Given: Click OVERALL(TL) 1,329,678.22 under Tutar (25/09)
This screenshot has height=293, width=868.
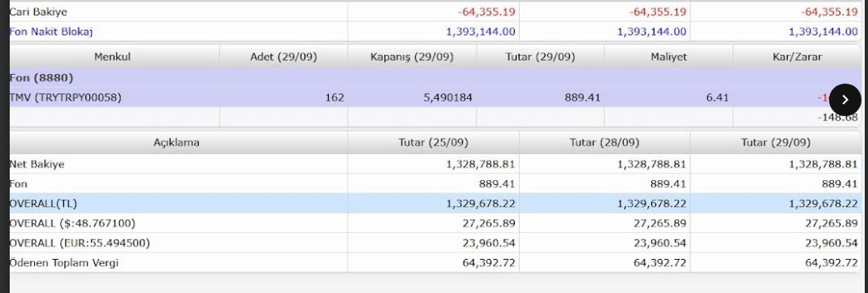Looking at the screenshot, I should (481, 204).
